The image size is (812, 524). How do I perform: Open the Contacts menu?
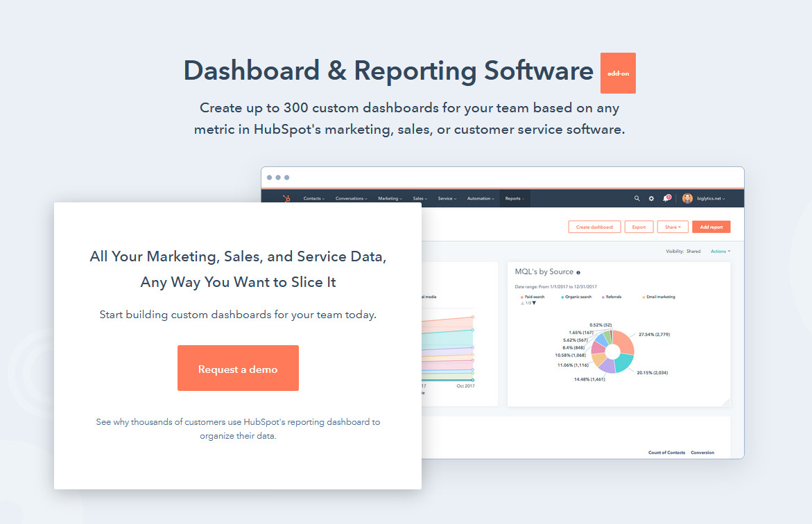click(x=314, y=198)
